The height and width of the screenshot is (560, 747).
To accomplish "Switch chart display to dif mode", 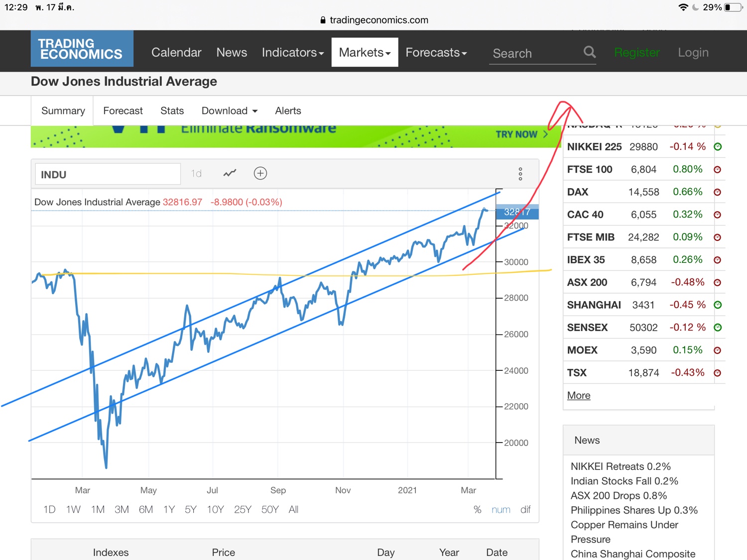I will pyautogui.click(x=525, y=509).
